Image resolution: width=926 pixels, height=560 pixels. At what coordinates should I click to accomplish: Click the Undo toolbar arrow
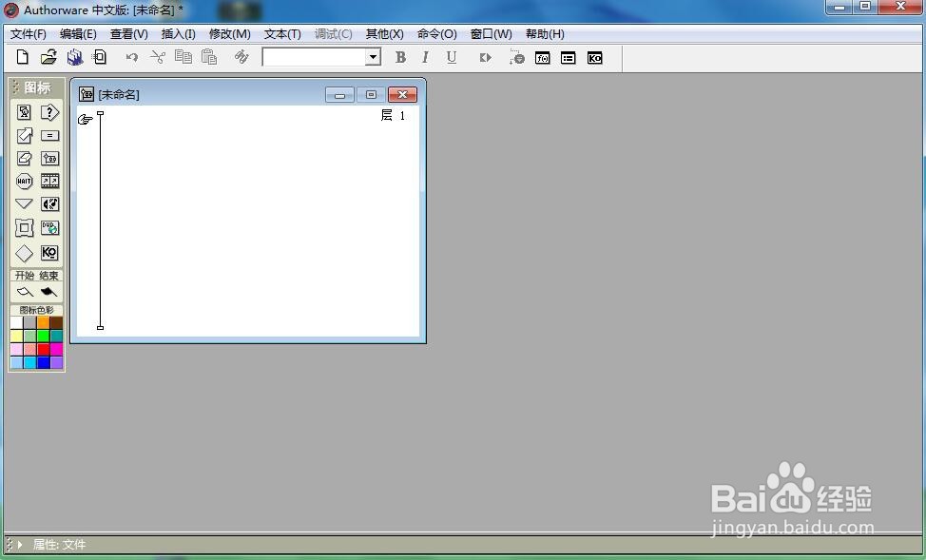coord(132,57)
